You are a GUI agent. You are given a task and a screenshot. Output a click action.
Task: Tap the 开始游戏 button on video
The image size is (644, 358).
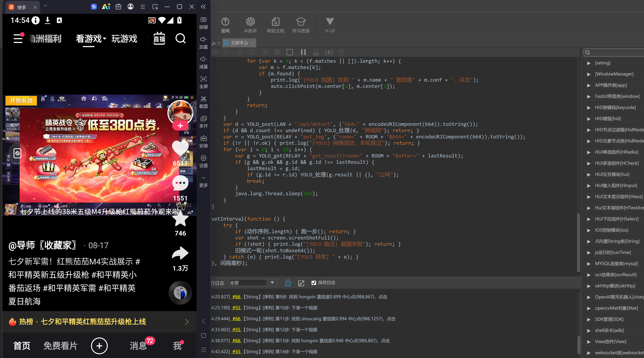21,101
